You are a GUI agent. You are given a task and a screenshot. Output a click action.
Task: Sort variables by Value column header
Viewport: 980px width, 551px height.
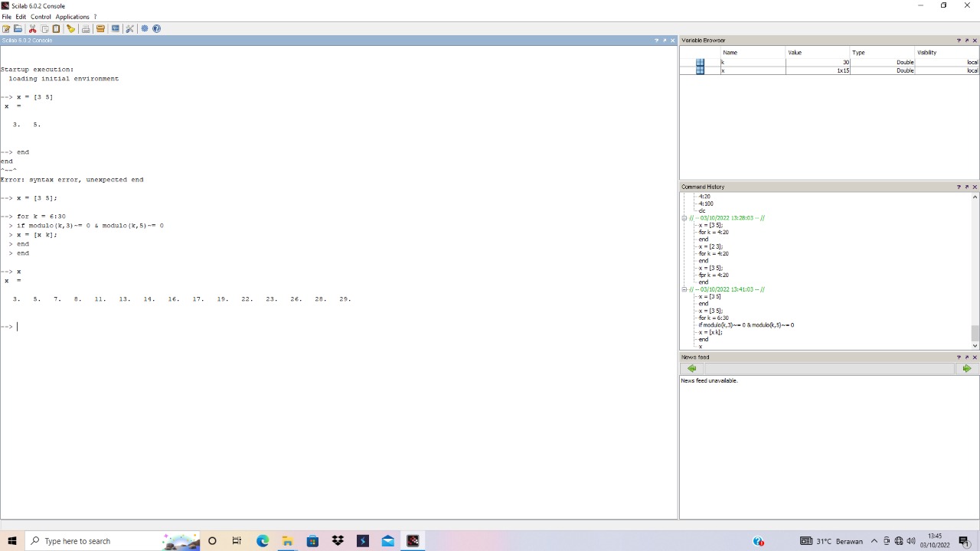click(x=818, y=52)
